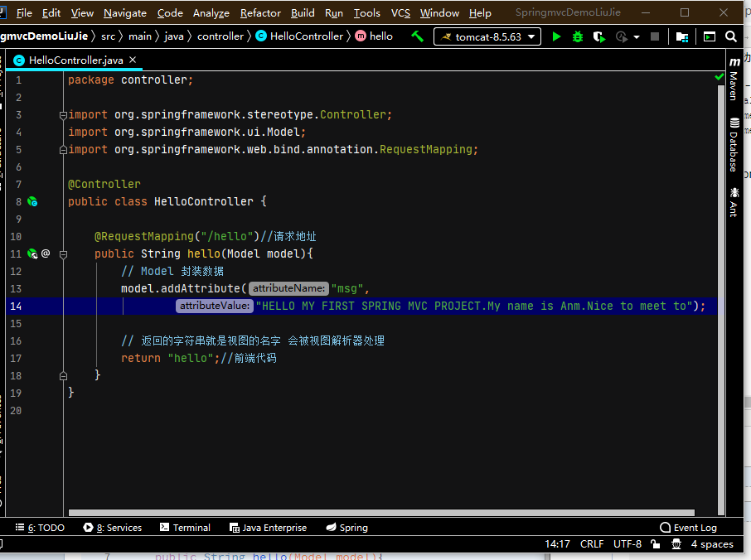
Task: Click the horizontal scrollbar under the editor
Action: click(x=381, y=513)
